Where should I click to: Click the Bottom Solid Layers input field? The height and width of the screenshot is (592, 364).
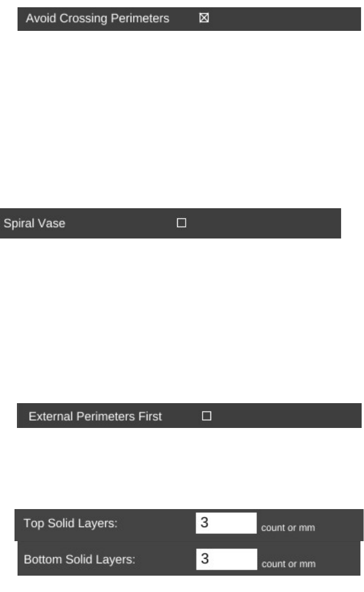tap(226, 559)
